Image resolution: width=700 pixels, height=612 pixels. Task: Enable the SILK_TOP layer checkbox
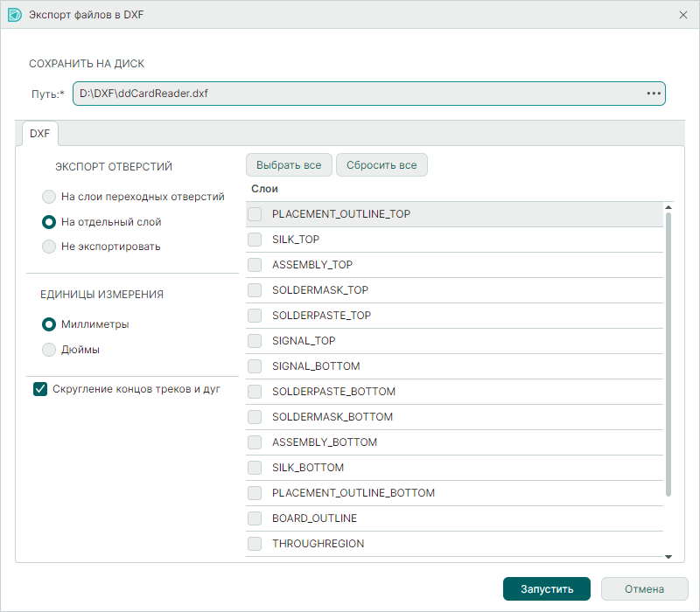pyautogui.click(x=255, y=240)
